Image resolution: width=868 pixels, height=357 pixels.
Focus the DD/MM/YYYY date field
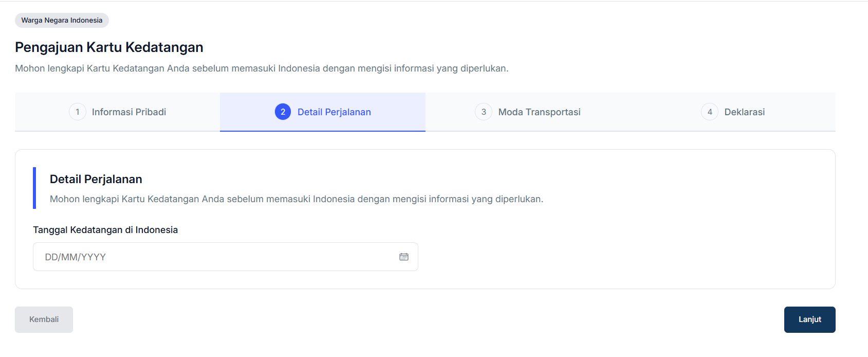(216, 257)
